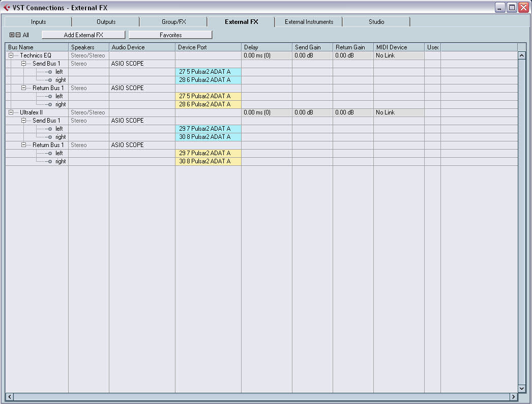Click the Cubase icon in the title bar

[x=6, y=7]
